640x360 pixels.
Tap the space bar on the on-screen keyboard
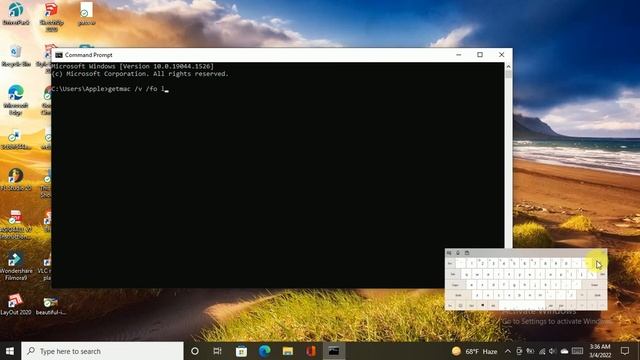tap(522, 305)
